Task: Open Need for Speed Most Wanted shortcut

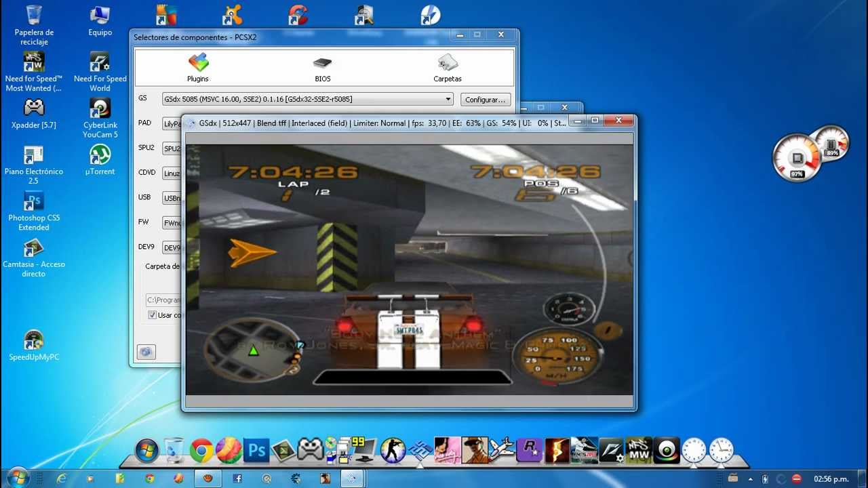Action: pos(34,71)
